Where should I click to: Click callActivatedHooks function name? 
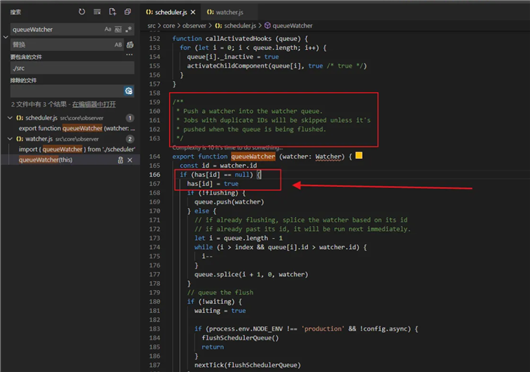(238, 39)
